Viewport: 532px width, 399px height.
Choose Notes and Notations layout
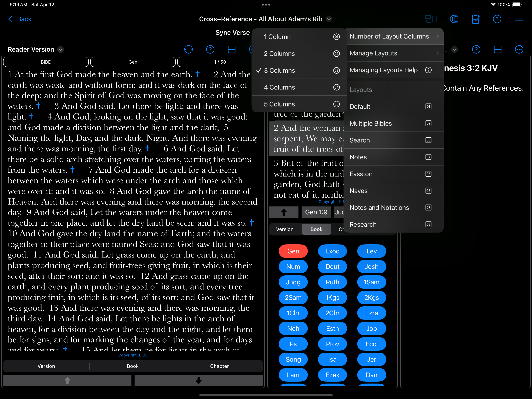click(394, 208)
